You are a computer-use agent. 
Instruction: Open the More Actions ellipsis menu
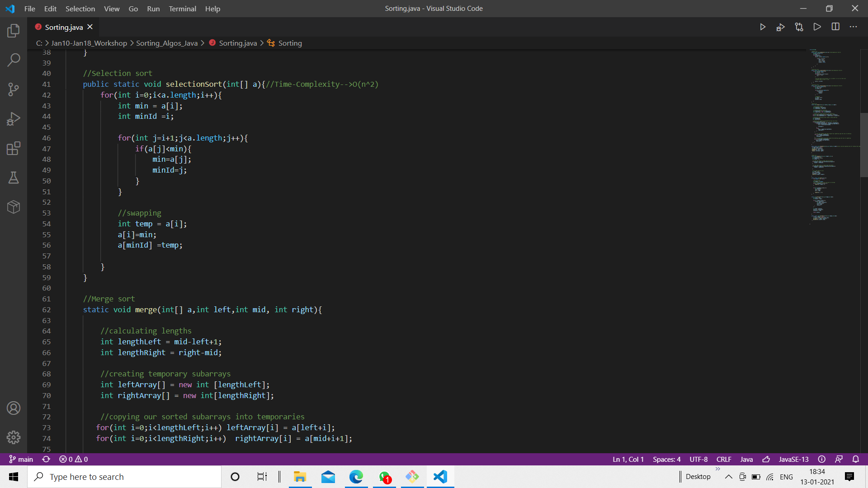853,27
